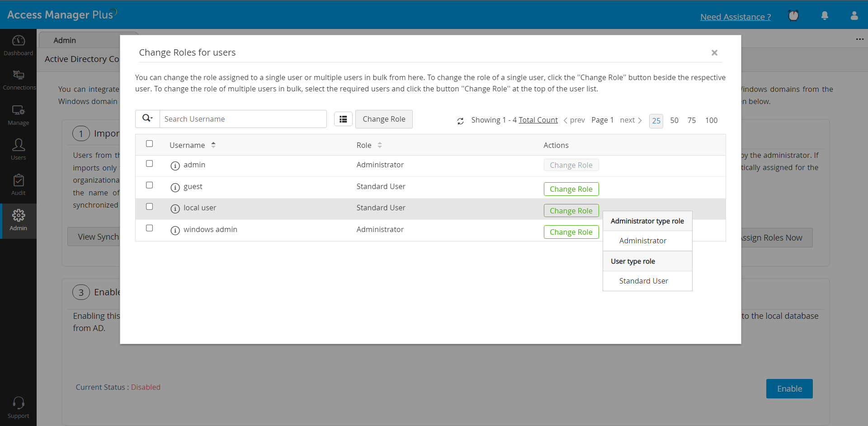Choose Standard User from the role menu
This screenshot has height=426, width=868.
click(x=643, y=281)
